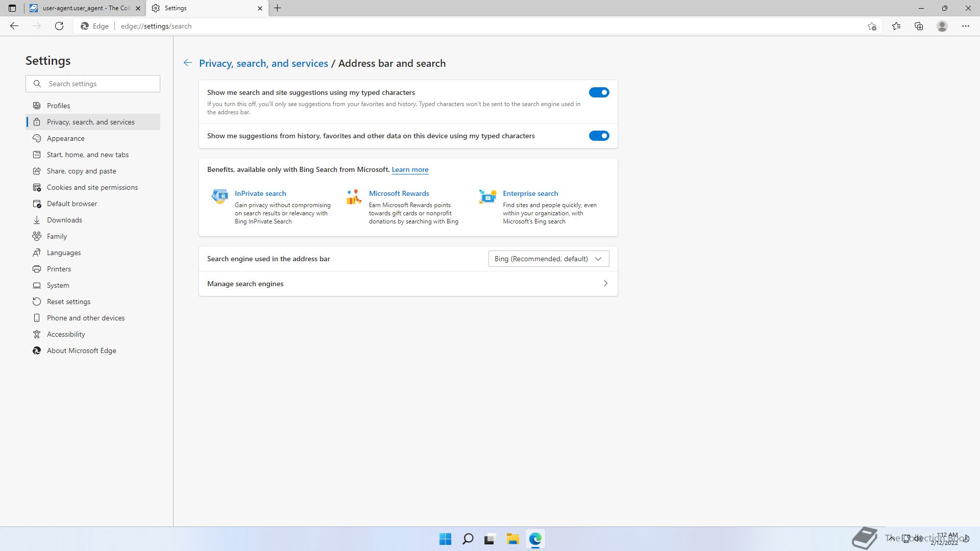Open Profiles settings section
This screenshot has width=980, height=551.
pos(93,106)
